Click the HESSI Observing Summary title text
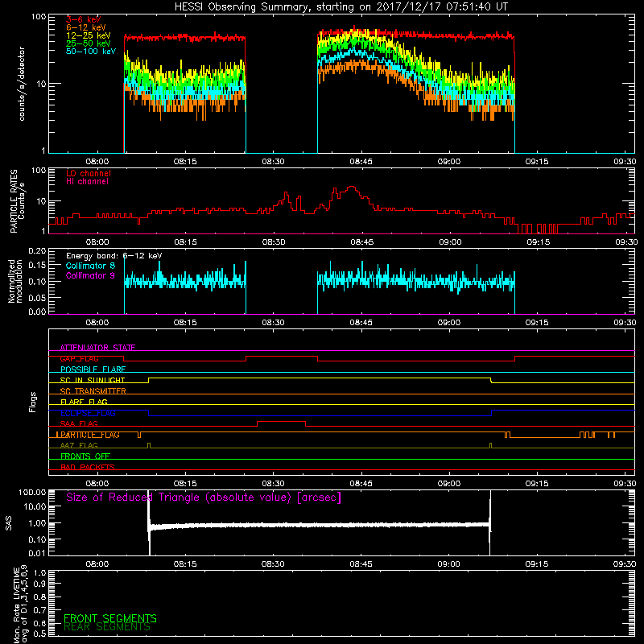The width and height of the screenshot is (644, 644). [x=341, y=7]
